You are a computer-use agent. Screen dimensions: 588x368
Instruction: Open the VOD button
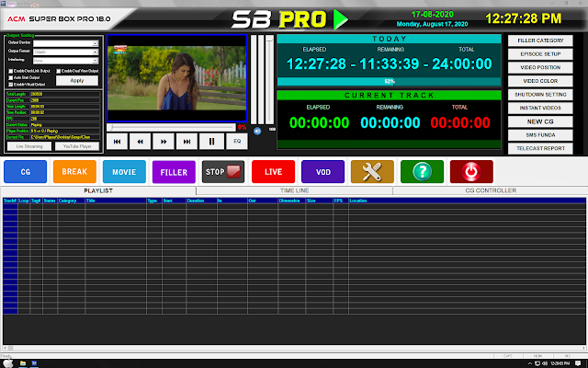pyautogui.click(x=322, y=172)
